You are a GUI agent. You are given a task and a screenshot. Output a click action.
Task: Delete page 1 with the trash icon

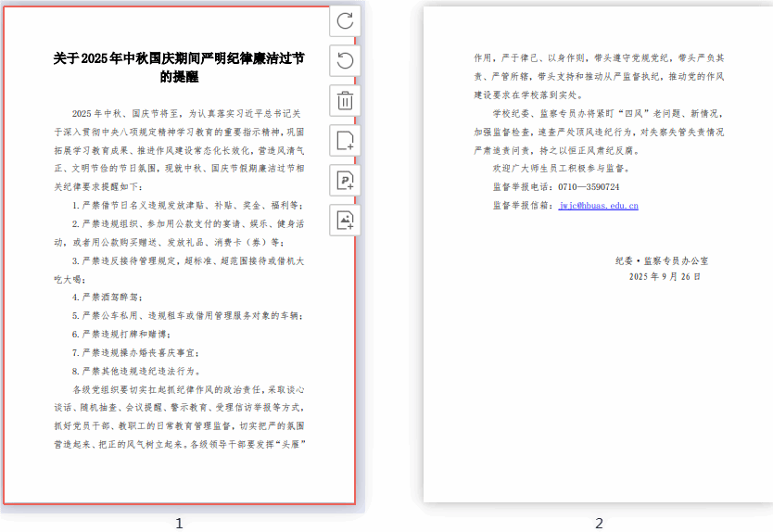coord(345,101)
